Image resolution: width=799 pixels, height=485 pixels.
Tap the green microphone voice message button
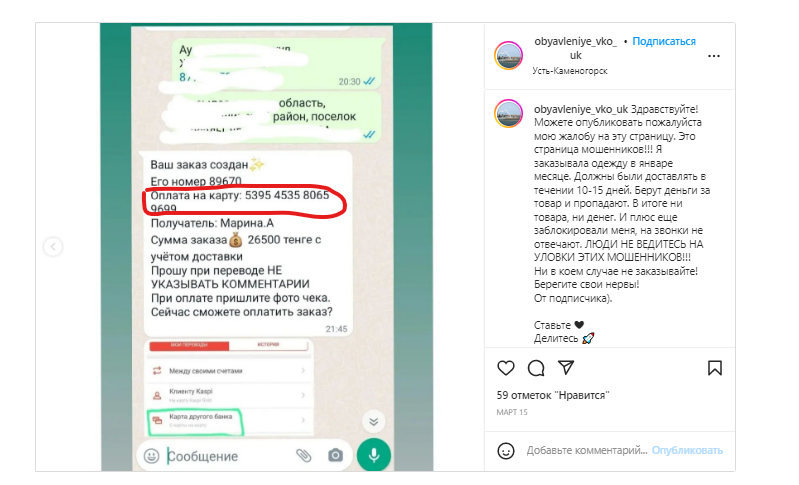[374, 455]
